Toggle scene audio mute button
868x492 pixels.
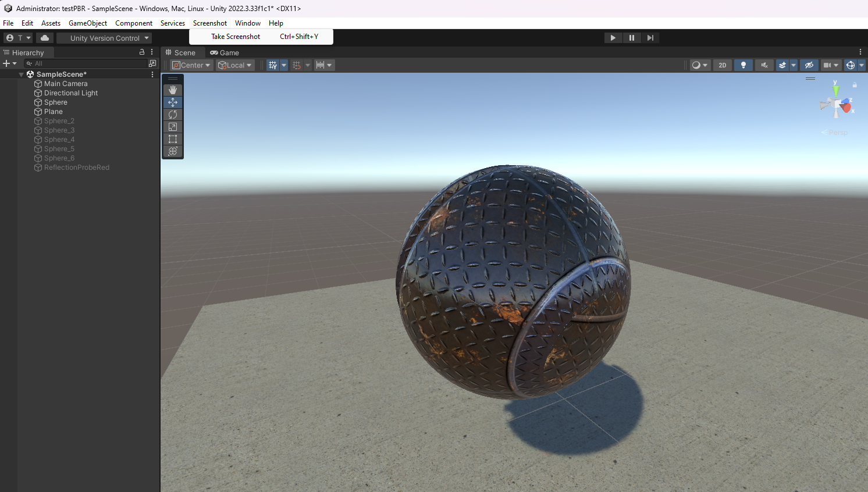(764, 65)
